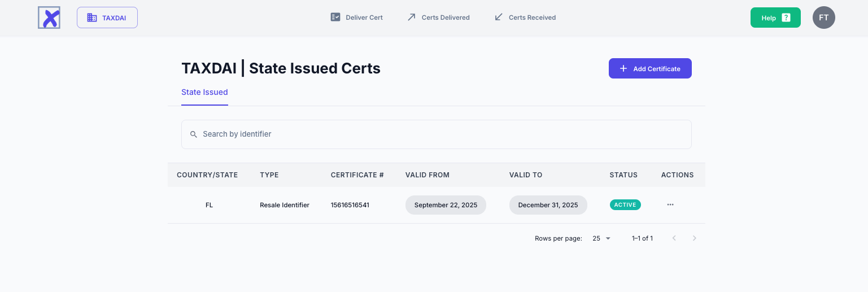Click the December 31, 2025 date chip

pyautogui.click(x=548, y=205)
